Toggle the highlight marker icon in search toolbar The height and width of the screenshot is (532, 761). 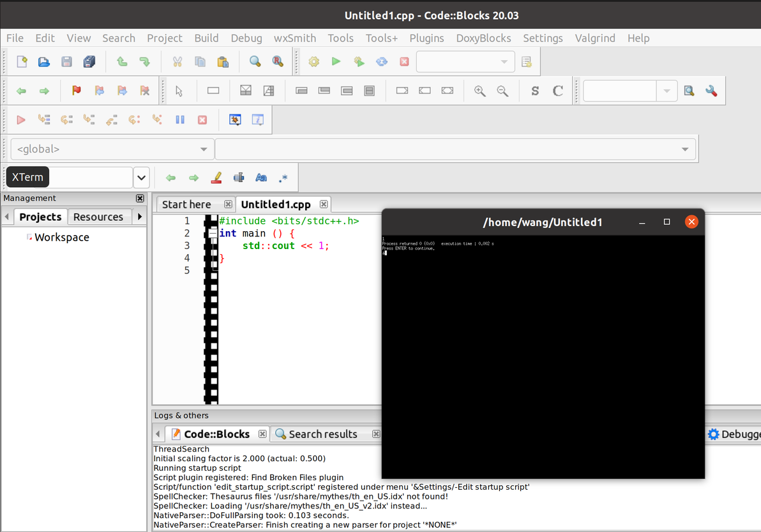(216, 178)
